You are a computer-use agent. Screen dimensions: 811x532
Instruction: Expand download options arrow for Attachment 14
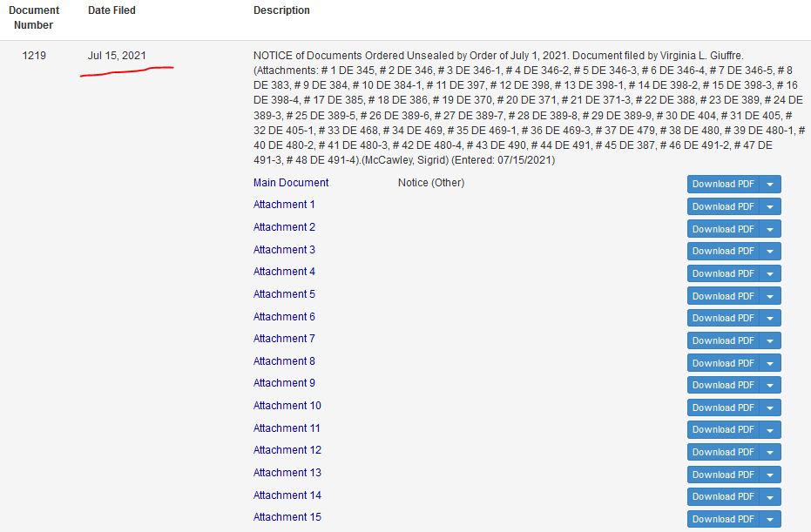click(770, 497)
